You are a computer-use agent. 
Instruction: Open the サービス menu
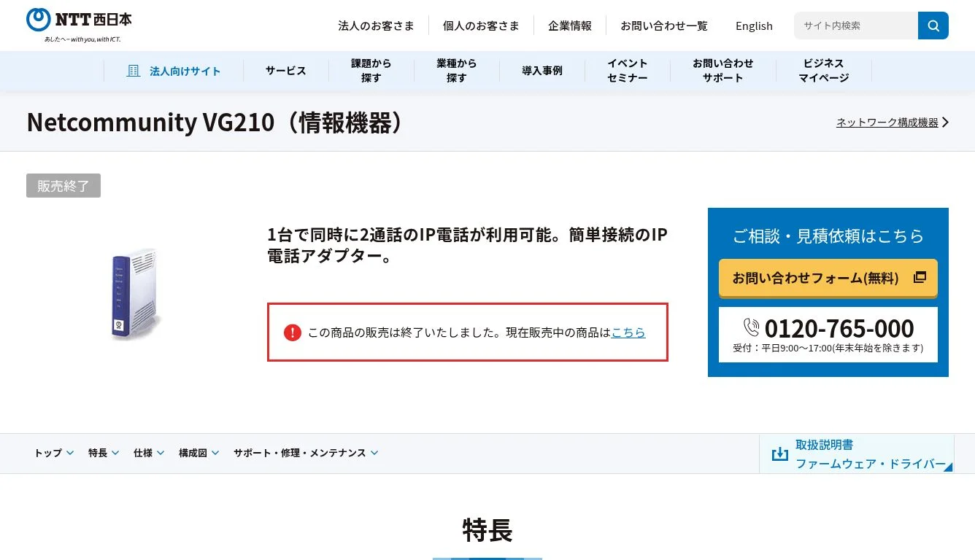286,71
